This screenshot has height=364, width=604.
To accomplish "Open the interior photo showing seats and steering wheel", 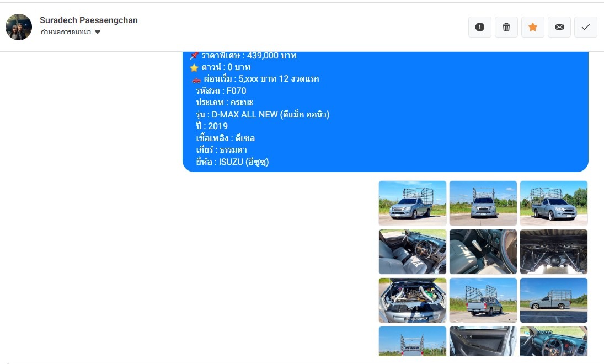I will coord(413,251).
